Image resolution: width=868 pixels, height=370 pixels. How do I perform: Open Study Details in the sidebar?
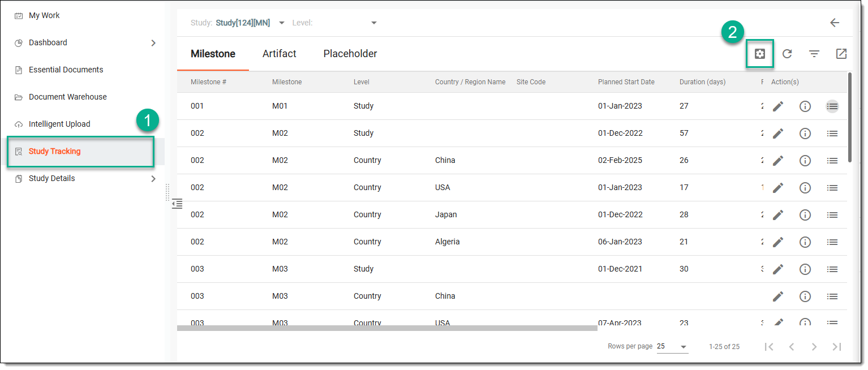[x=52, y=178]
